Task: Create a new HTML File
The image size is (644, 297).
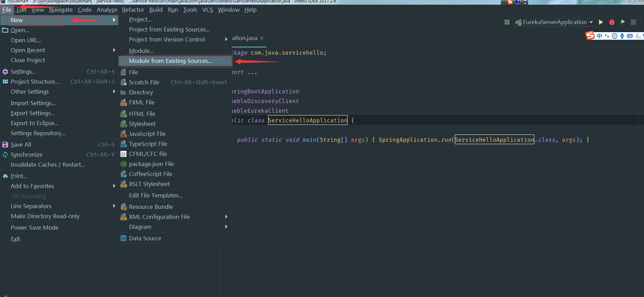Action: [x=175, y=114]
